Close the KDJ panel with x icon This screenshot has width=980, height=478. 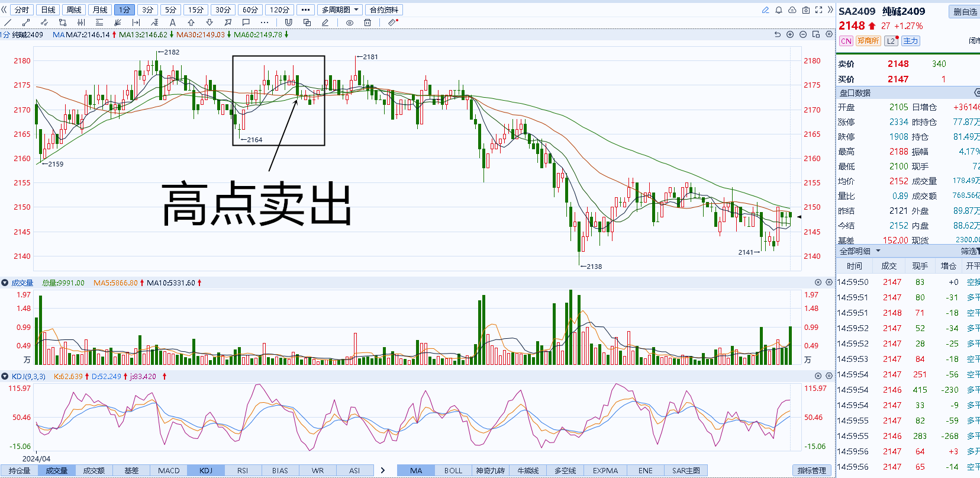pyautogui.click(x=818, y=376)
